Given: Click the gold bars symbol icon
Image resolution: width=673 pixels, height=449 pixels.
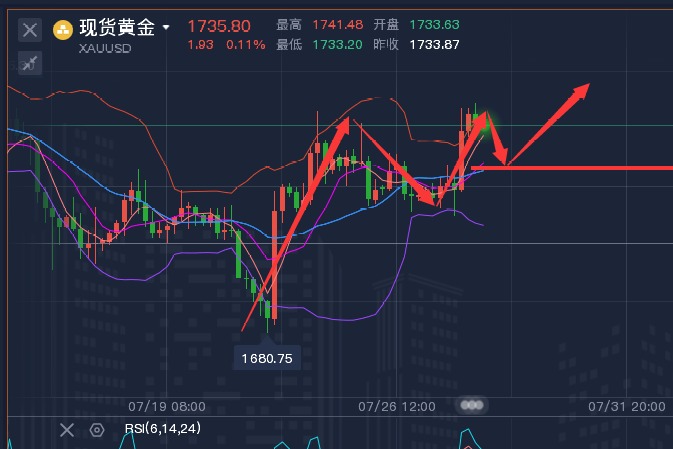Looking at the screenshot, I should [x=63, y=29].
